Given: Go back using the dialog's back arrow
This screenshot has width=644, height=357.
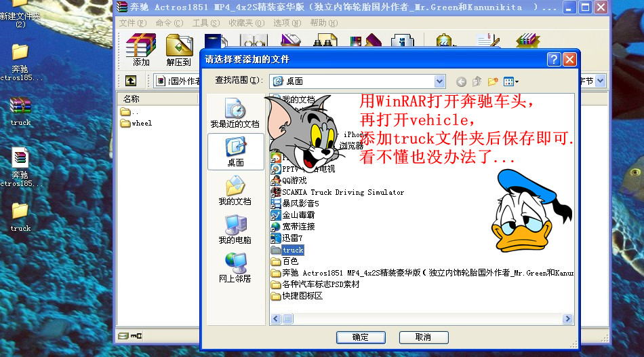Looking at the screenshot, I should pyautogui.click(x=461, y=82).
